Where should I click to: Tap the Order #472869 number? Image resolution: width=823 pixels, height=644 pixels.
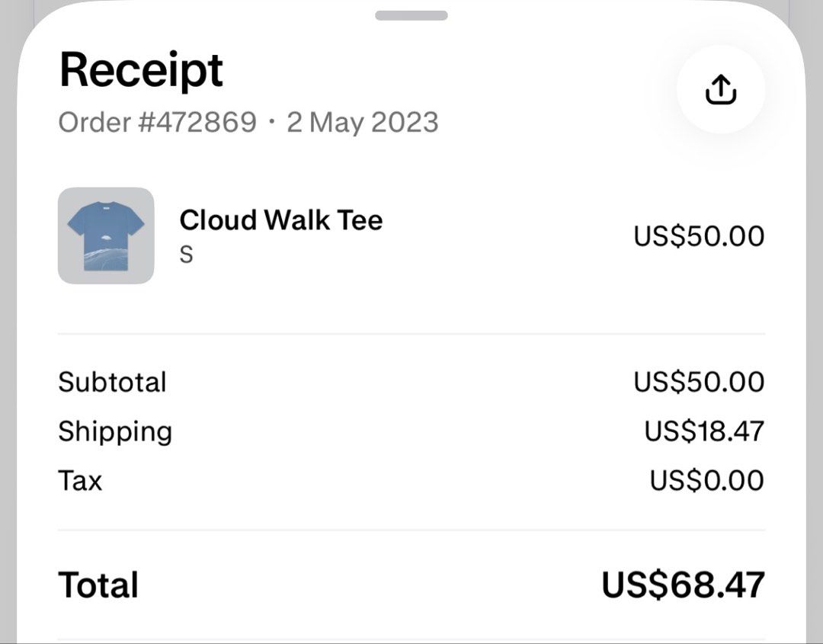158,122
